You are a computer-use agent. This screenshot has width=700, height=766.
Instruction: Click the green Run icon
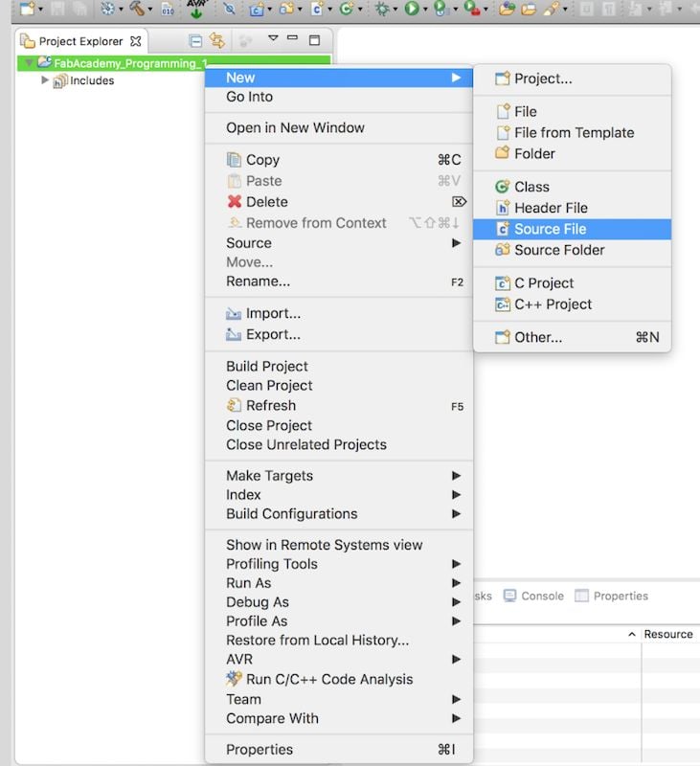pos(412,9)
